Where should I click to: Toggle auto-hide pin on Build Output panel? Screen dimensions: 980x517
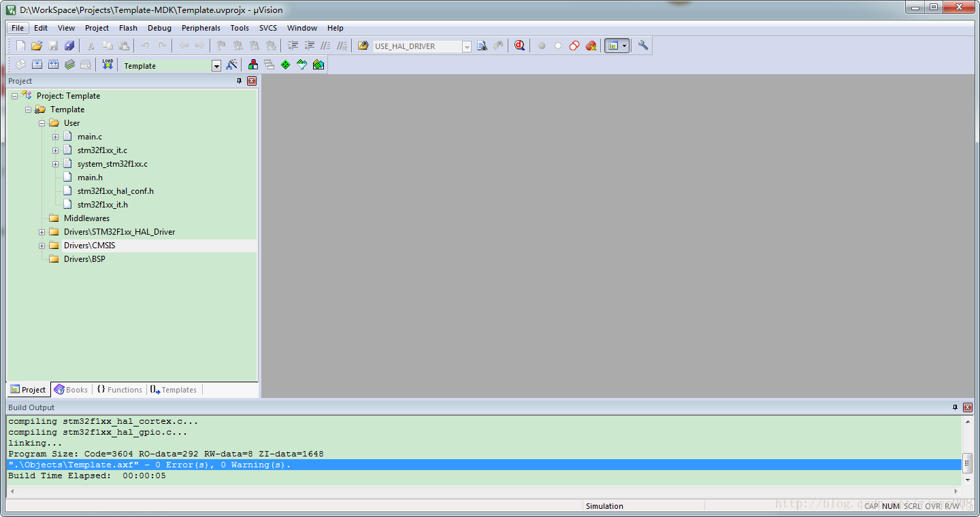[955, 407]
